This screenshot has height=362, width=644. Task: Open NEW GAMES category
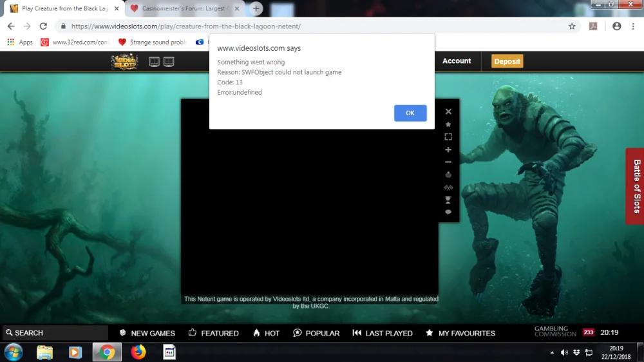tap(147, 333)
